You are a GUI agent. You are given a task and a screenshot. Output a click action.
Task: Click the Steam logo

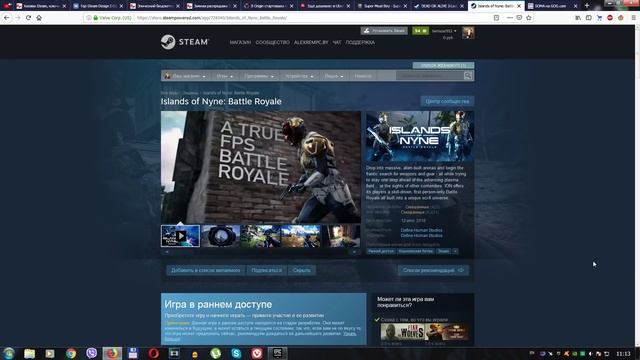pos(184,42)
